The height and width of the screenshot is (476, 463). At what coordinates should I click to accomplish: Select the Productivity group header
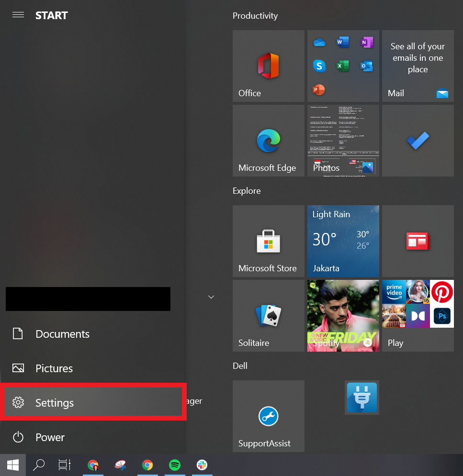255,15
